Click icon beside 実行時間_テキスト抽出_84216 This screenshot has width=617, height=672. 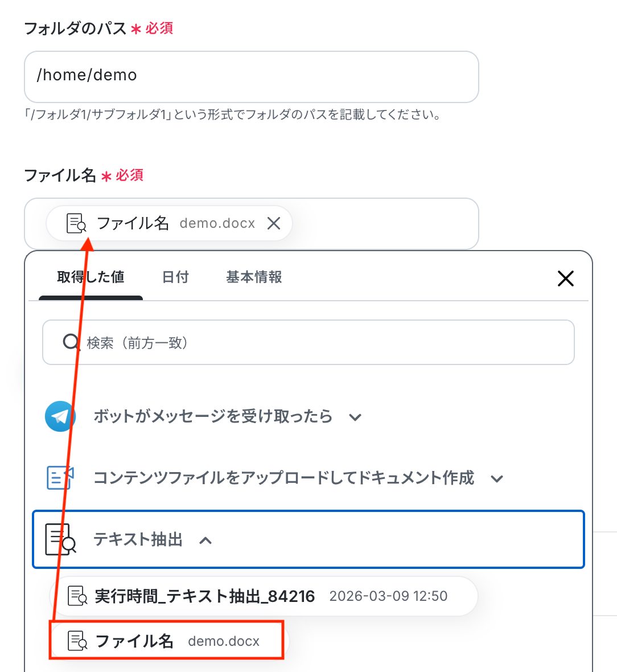coord(77,596)
